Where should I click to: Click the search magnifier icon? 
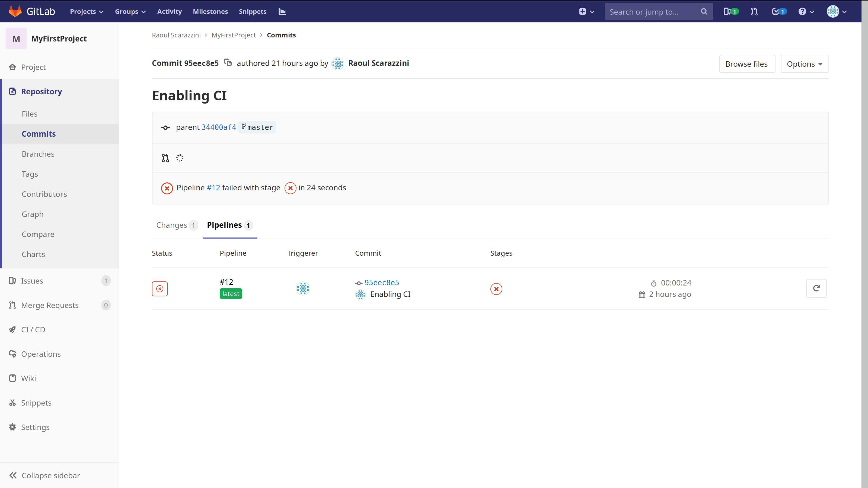pos(704,11)
